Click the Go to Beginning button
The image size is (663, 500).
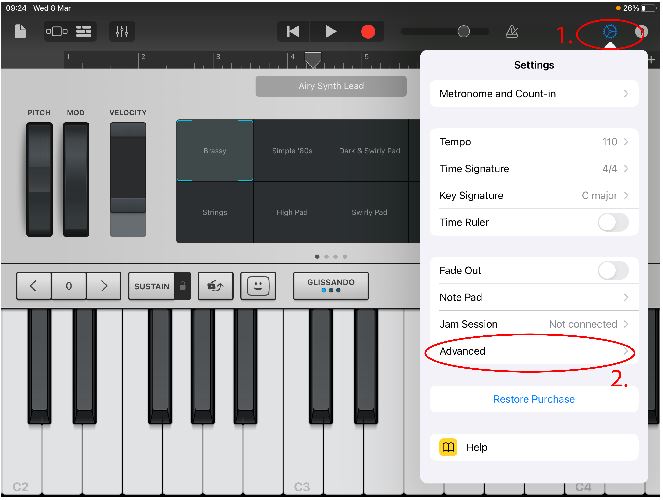click(x=293, y=32)
